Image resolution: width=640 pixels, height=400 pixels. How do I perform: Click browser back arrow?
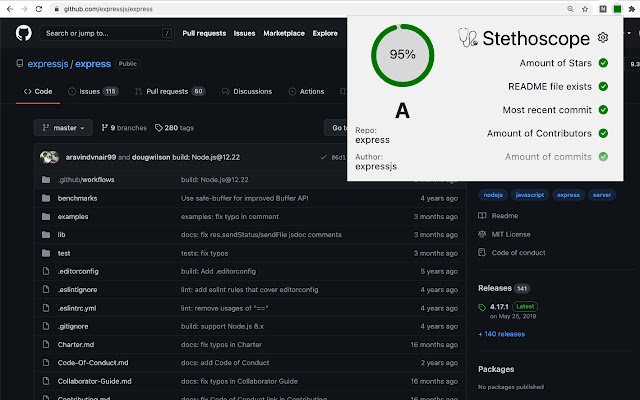coord(10,9)
